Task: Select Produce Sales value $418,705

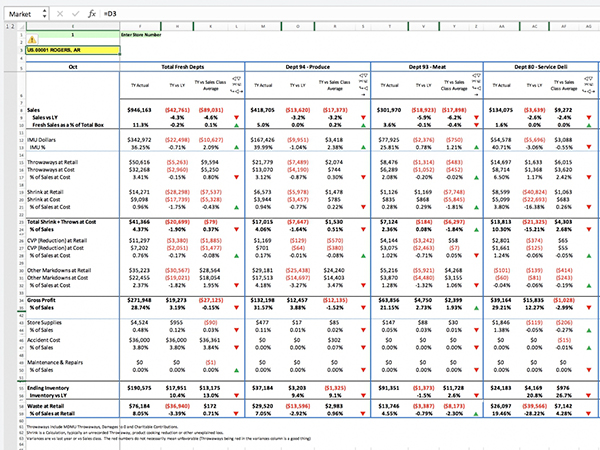Action: tap(263, 110)
